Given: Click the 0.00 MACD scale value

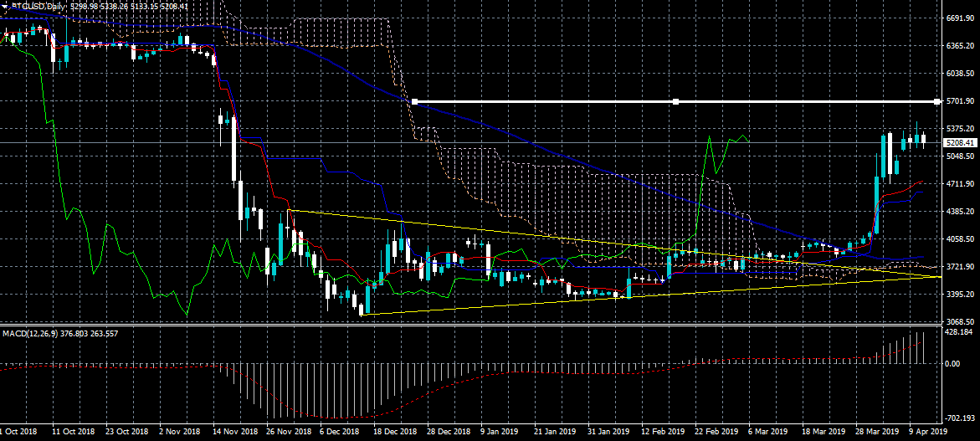Looking at the screenshot, I should 953,363.
